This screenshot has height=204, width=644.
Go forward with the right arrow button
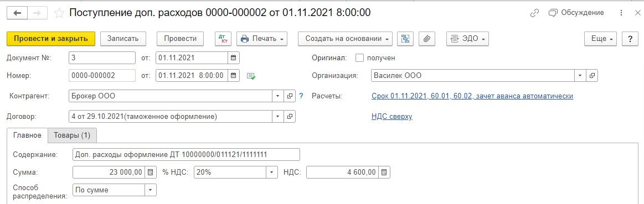37,13
